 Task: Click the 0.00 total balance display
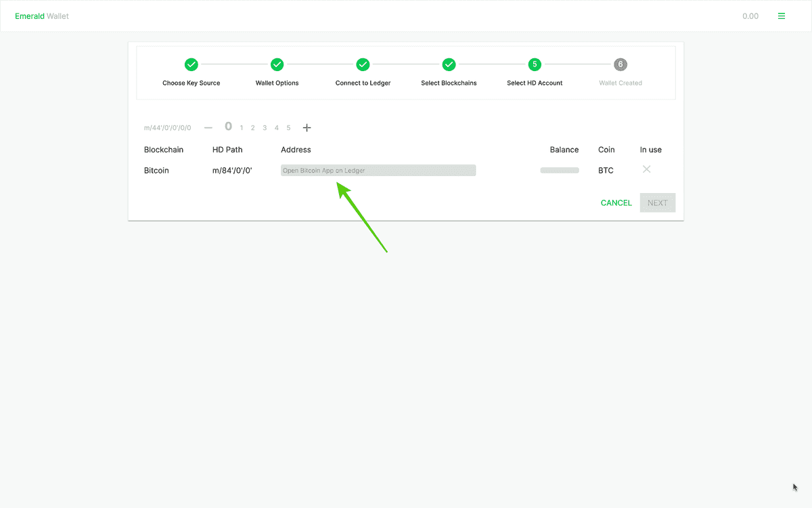(x=750, y=15)
